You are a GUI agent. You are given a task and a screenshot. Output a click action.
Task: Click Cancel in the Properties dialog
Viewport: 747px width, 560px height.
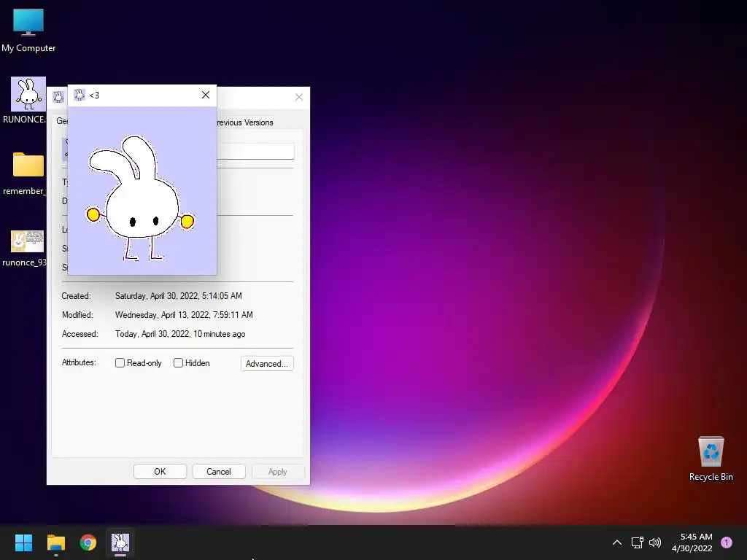pyautogui.click(x=219, y=472)
